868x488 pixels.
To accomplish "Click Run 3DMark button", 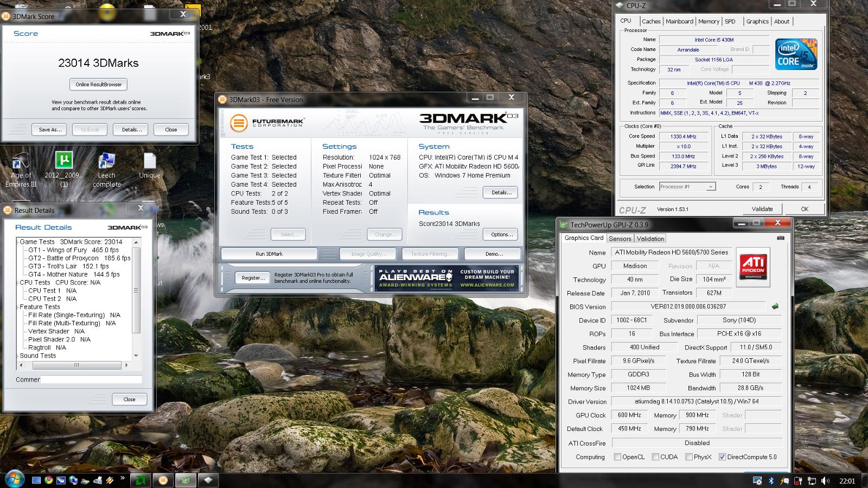I will pyautogui.click(x=269, y=254).
